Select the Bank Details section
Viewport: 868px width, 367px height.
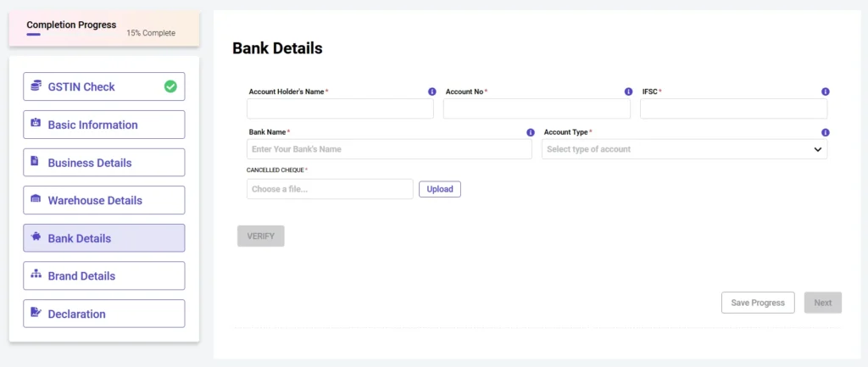point(104,238)
